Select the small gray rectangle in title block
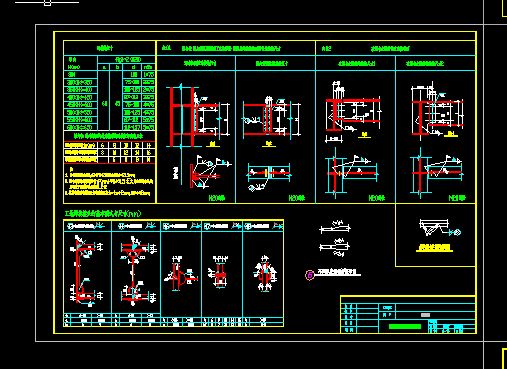 tap(425, 315)
